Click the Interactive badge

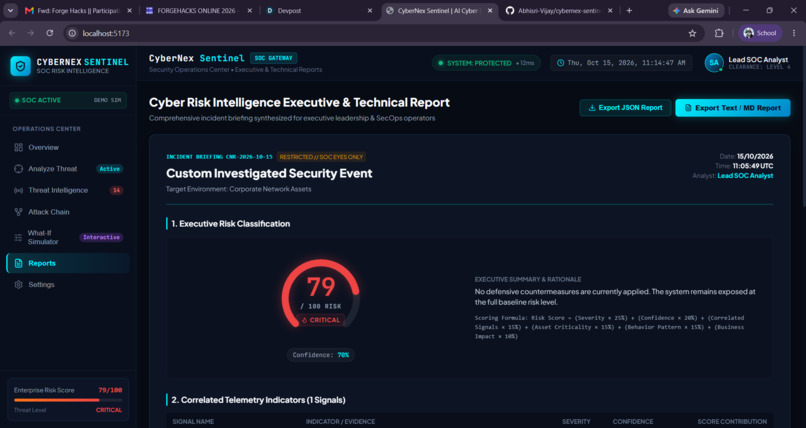[101, 237]
